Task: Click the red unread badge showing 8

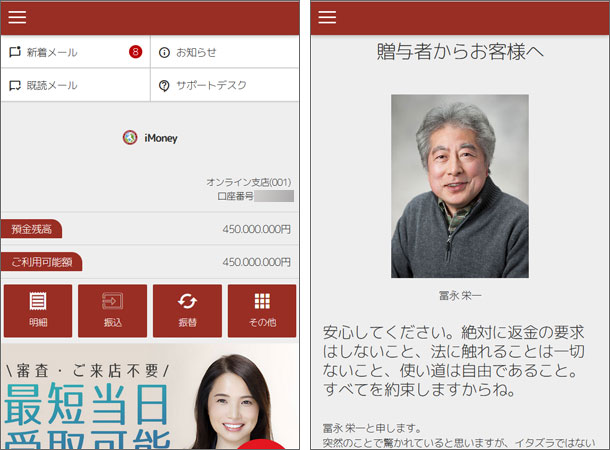Action: pyautogui.click(x=135, y=52)
